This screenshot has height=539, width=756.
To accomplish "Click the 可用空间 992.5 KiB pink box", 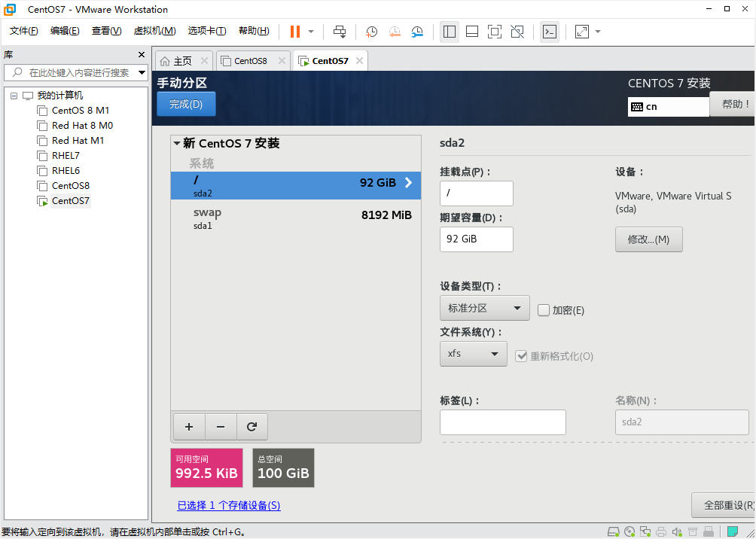I will (x=207, y=467).
